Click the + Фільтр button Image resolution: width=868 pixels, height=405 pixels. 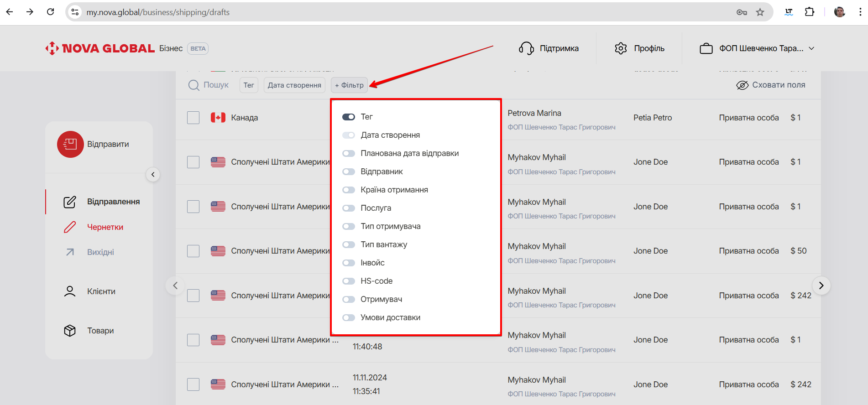(x=349, y=85)
